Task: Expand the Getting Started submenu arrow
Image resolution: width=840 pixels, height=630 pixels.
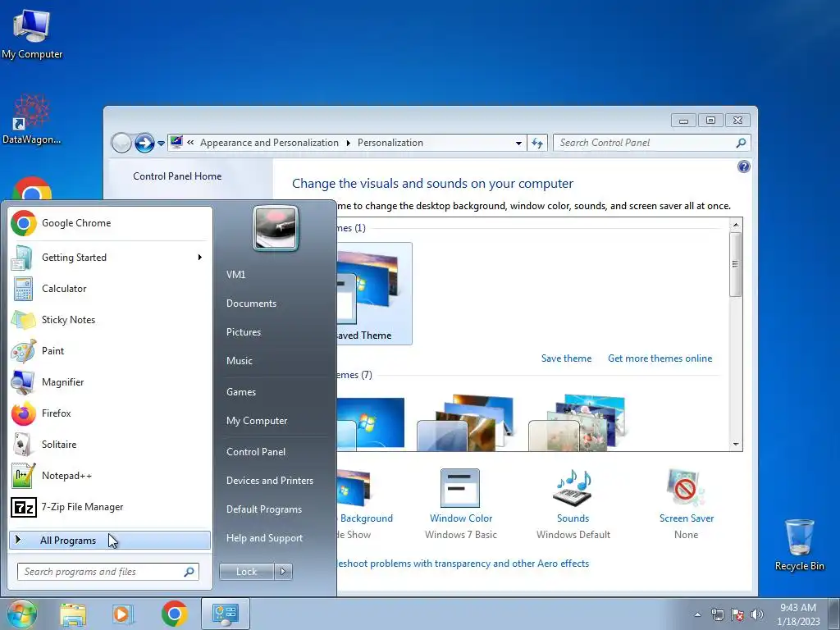Action: [x=200, y=258]
